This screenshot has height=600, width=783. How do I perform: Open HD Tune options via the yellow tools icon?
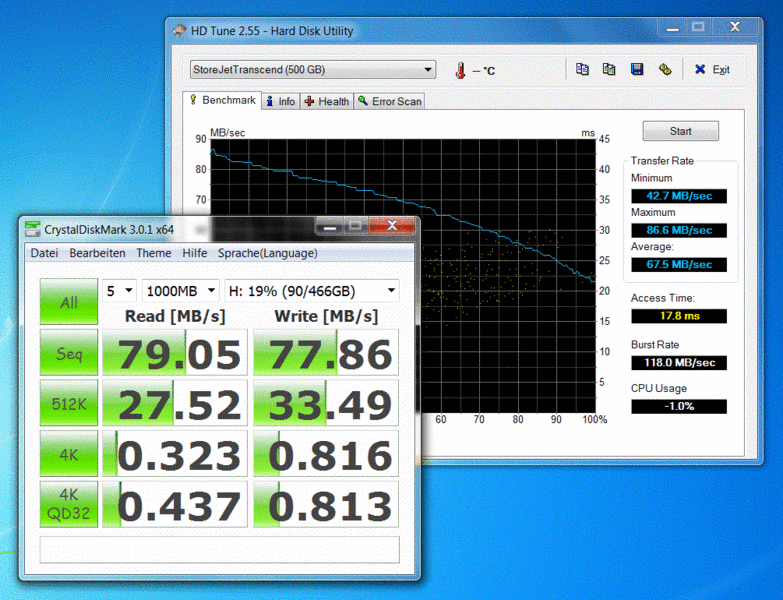[665, 69]
